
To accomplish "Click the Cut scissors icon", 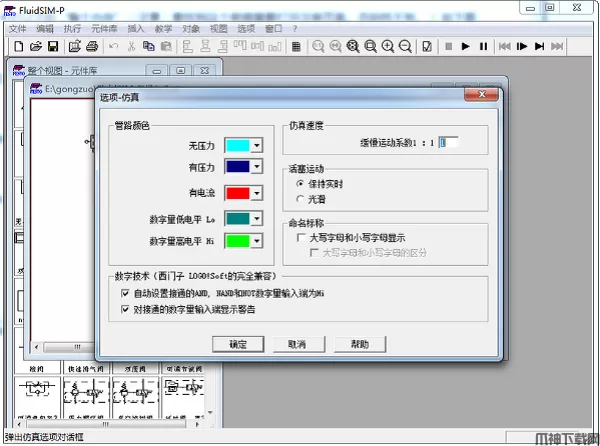I will pos(131,46).
